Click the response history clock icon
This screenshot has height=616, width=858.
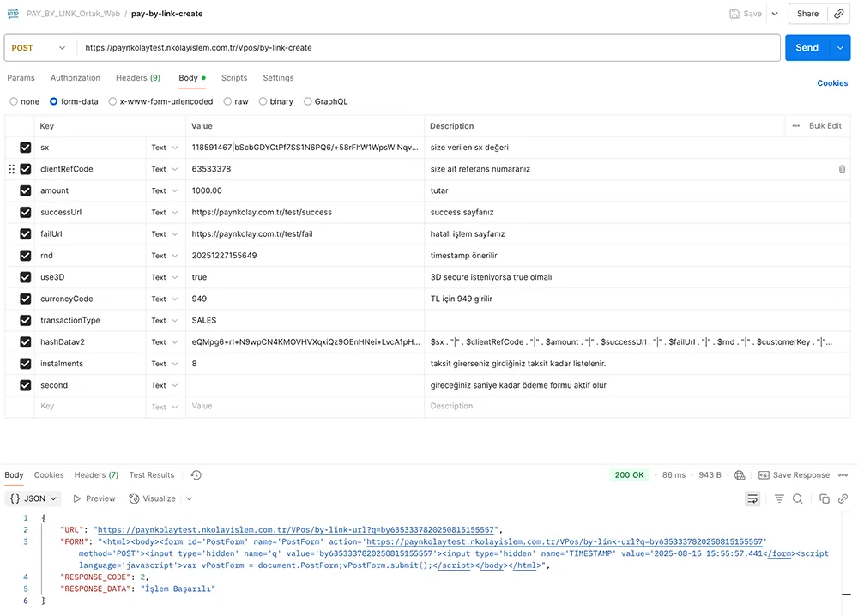click(x=196, y=475)
